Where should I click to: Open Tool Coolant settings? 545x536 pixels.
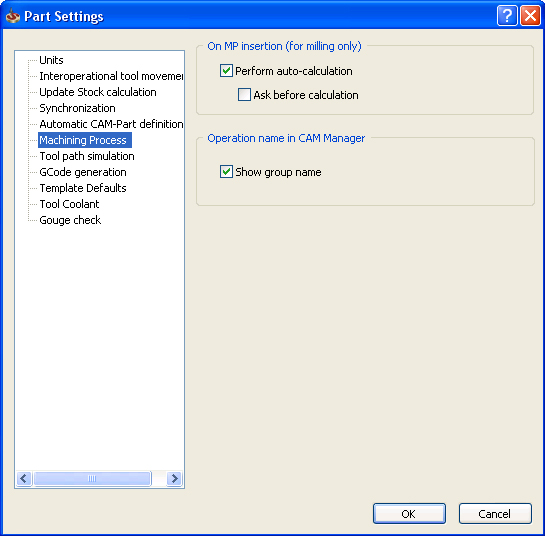click(69, 204)
